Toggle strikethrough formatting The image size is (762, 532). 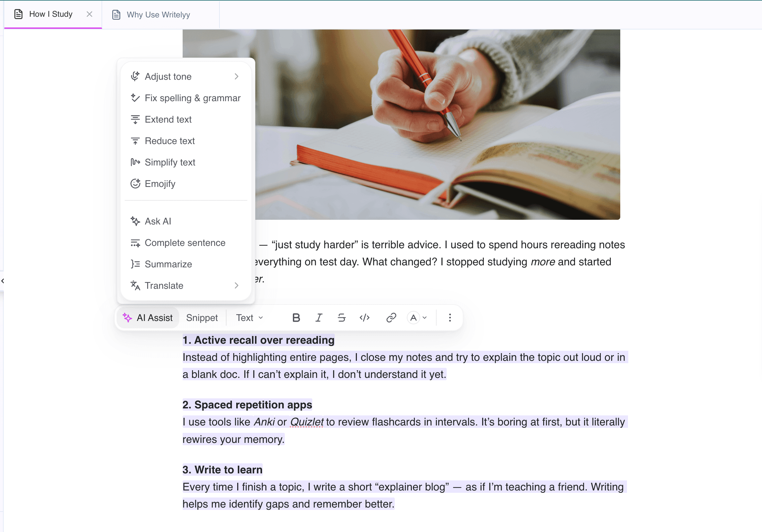click(x=341, y=318)
